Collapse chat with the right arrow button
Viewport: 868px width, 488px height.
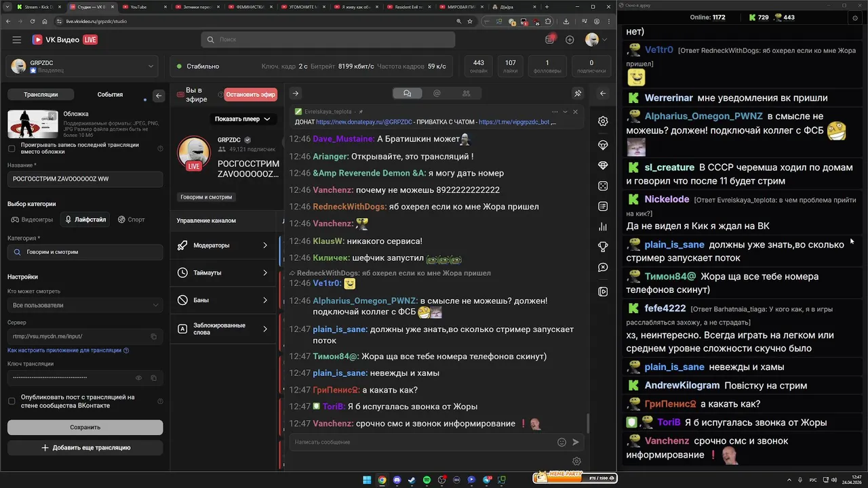tap(295, 94)
